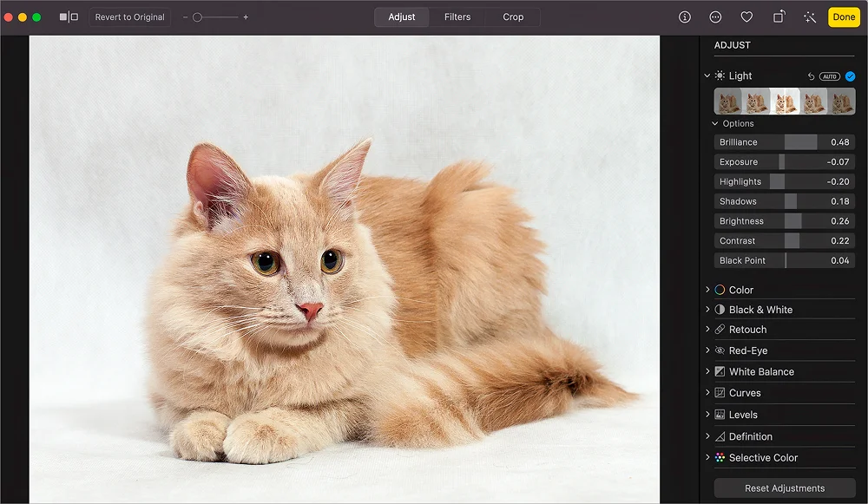This screenshot has height=504, width=868.
Task: Click the Done button
Action: (x=843, y=17)
